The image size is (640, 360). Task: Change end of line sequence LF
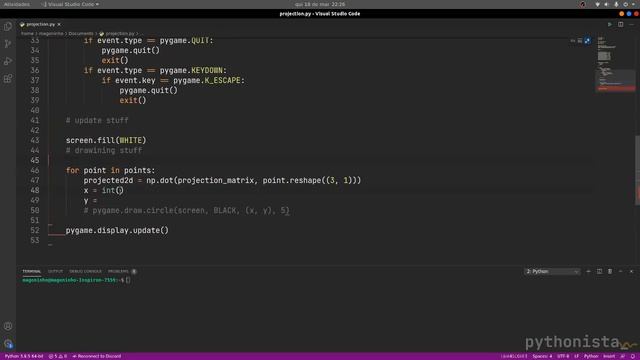[x=576, y=356]
